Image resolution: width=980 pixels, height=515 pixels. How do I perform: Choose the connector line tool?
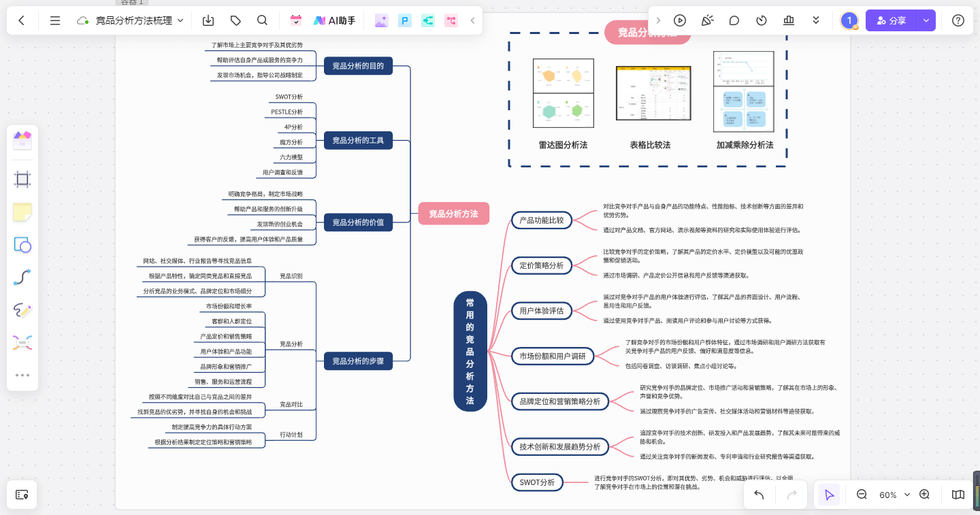22,278
